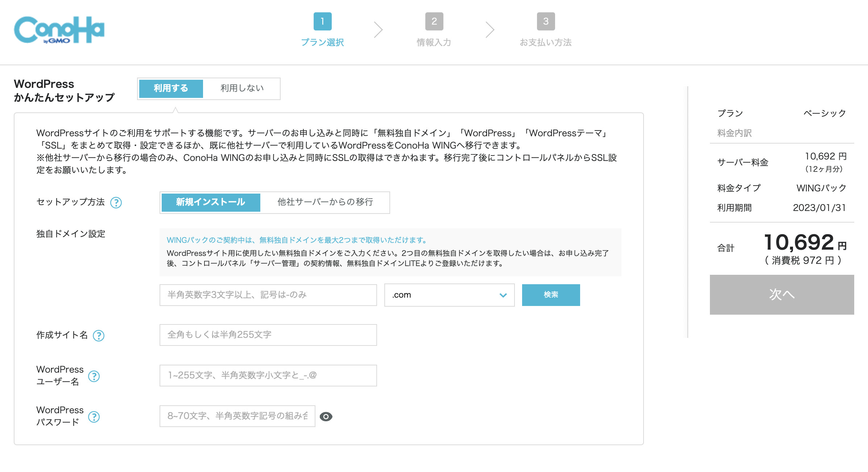868x472 pixels.
Task: Choose 利用しない for WordPress setup
Action: pos(242,88)
